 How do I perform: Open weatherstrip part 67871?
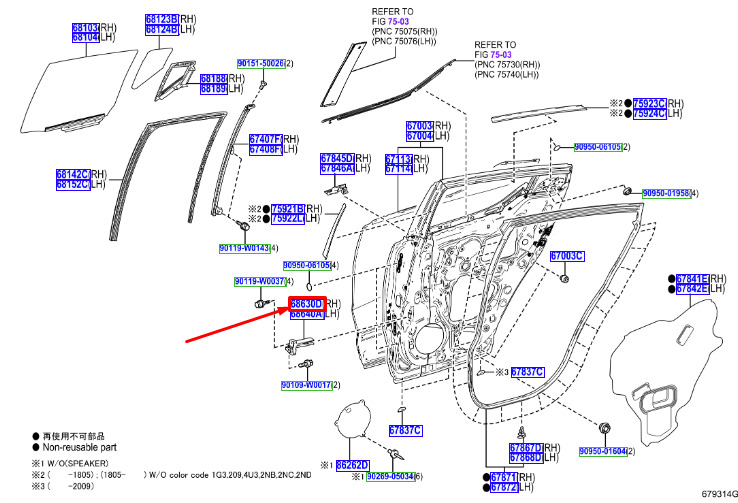click(504, 478)
